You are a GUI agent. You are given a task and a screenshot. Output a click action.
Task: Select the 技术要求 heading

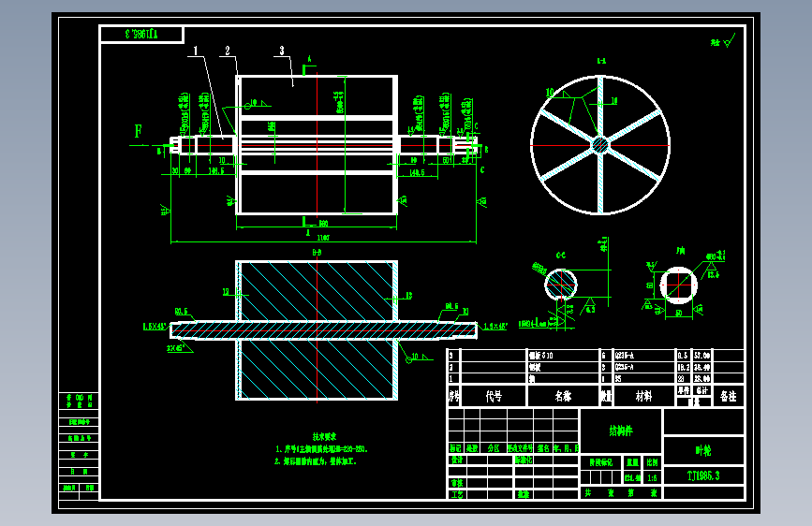click(324, 436)
